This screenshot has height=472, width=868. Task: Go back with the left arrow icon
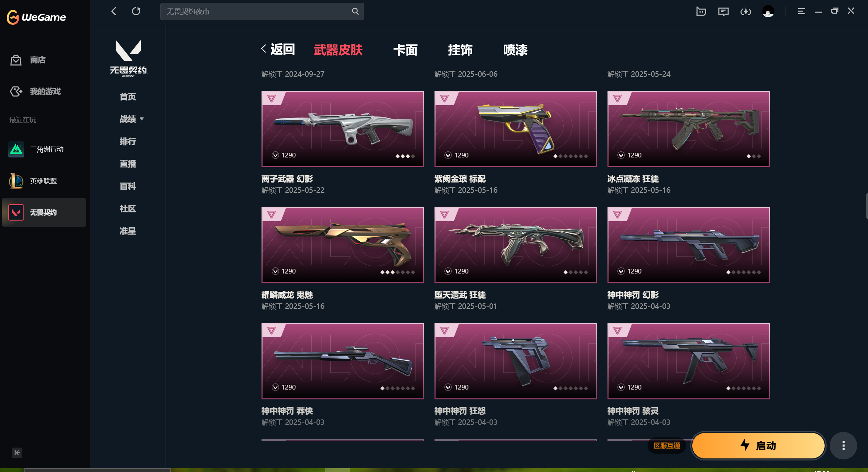[x=114, y=11]
